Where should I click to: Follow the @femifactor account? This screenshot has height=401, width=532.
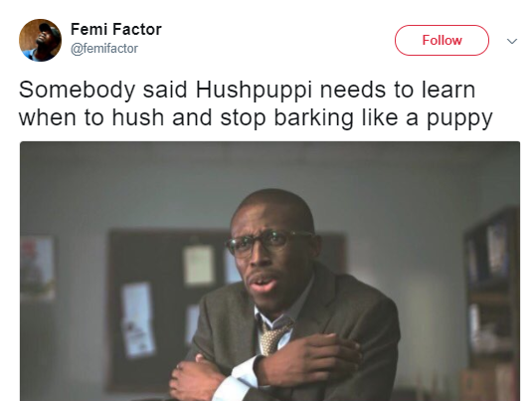click(442, 40)
